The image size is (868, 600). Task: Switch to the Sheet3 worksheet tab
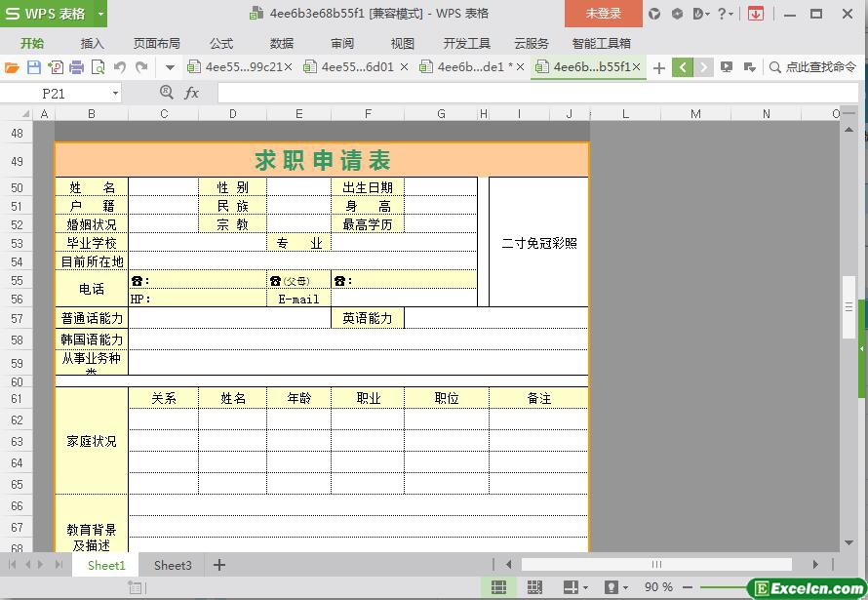(x=173, y=565)
